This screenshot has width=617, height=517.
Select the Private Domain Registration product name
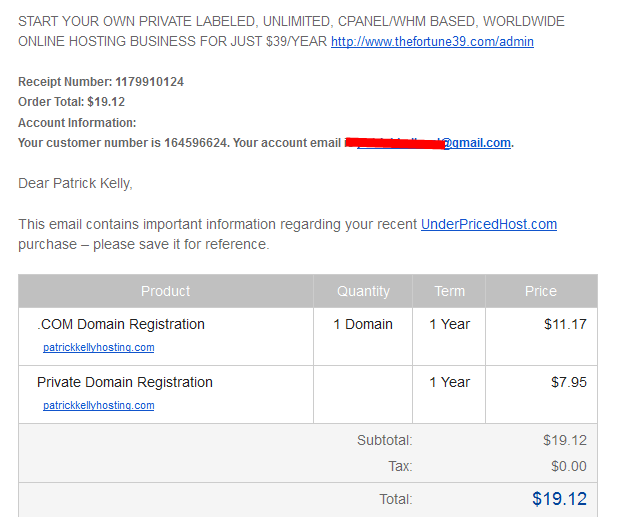125,382
